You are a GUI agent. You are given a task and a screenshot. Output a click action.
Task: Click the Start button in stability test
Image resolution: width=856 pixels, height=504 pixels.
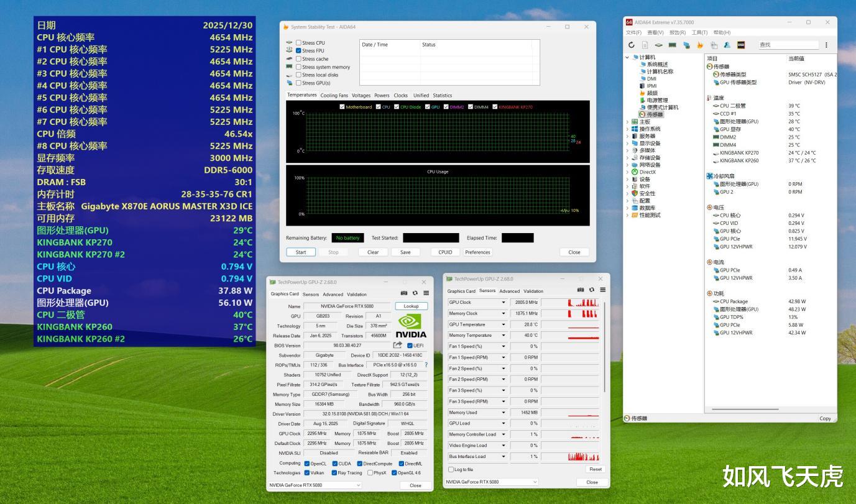pyautogui.click(x=301, y=252)
